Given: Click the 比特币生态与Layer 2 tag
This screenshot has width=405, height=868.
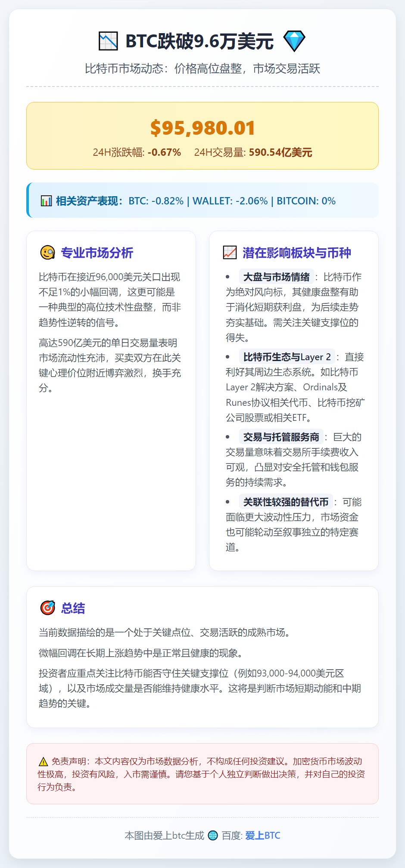Looking at the screenshot, I should click(287, 357).
